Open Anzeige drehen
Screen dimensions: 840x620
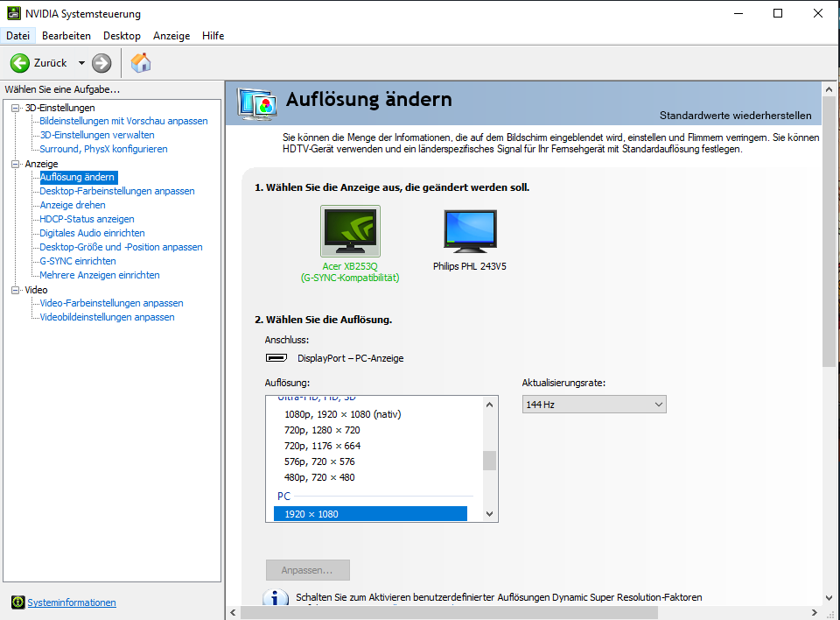point(73,205)
